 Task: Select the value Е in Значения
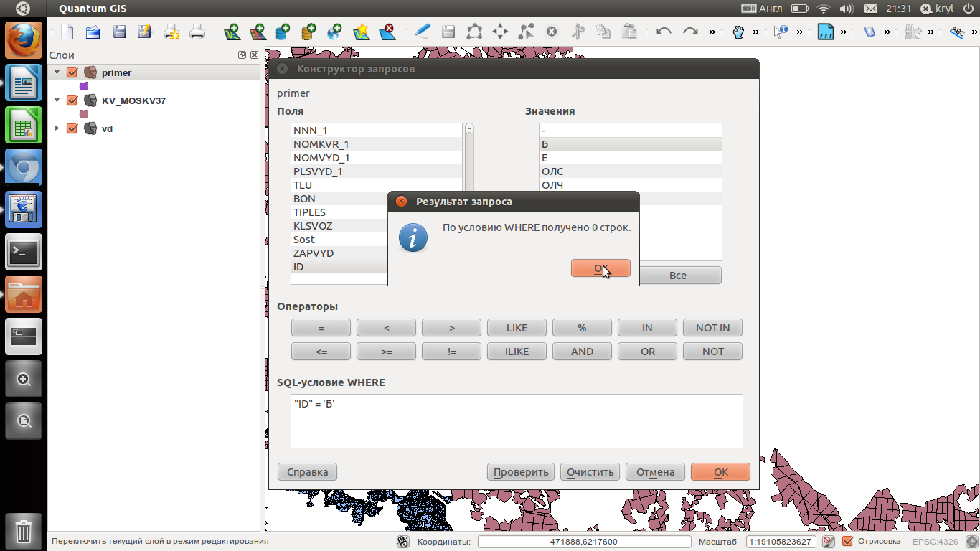630,158
